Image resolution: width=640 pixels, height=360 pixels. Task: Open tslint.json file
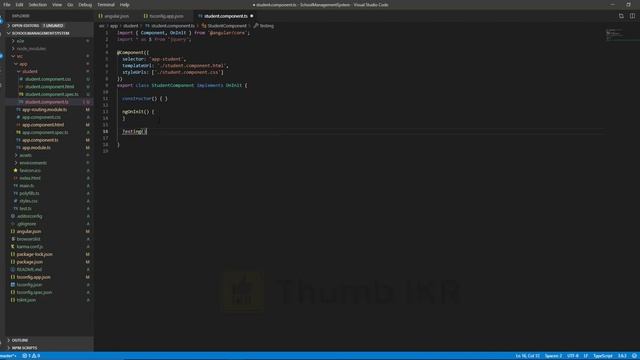tap(26, 300)
